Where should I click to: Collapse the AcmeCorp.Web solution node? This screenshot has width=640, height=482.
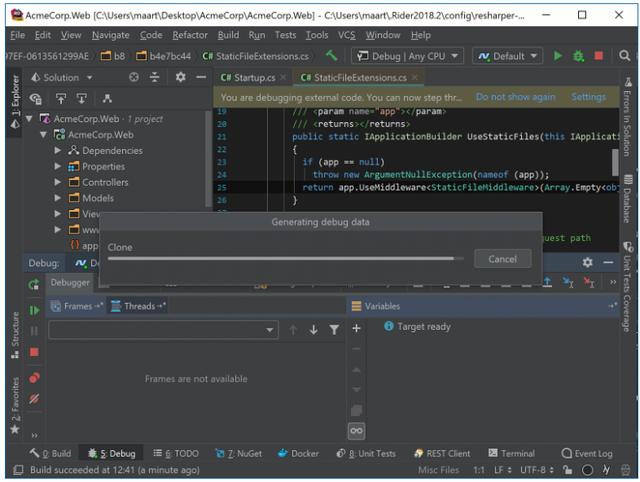pyautogui.click(x=29, y=119)
